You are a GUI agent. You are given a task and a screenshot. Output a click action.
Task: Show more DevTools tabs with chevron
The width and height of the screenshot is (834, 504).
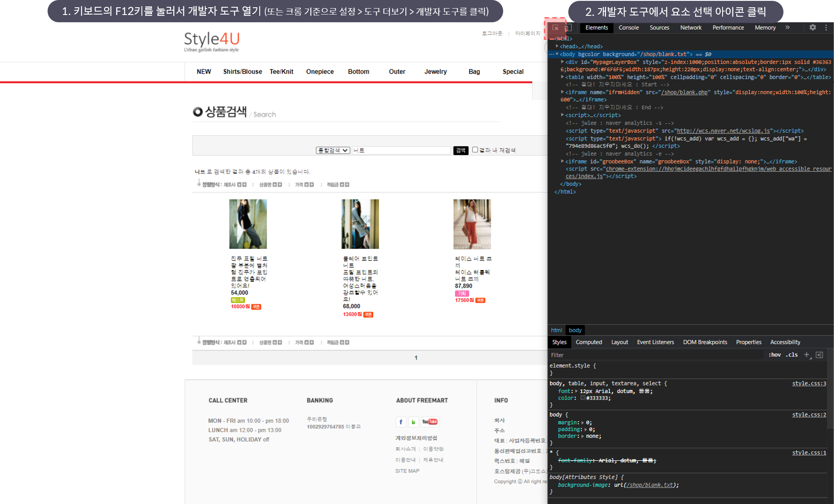click(787, 27)
